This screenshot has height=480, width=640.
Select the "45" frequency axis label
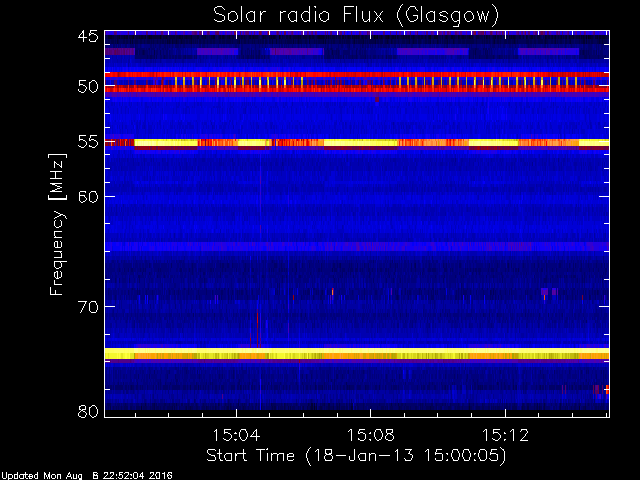pos(88,36)
